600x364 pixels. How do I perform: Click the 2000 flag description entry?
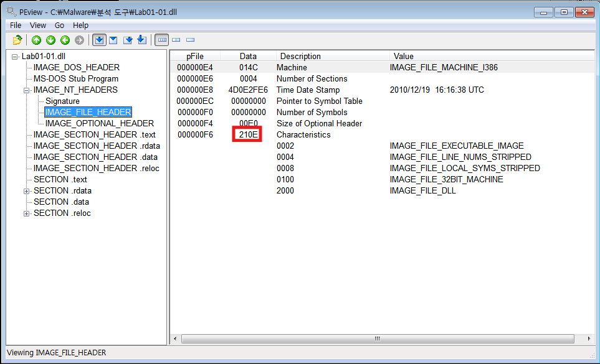click(x=285, y=190)
